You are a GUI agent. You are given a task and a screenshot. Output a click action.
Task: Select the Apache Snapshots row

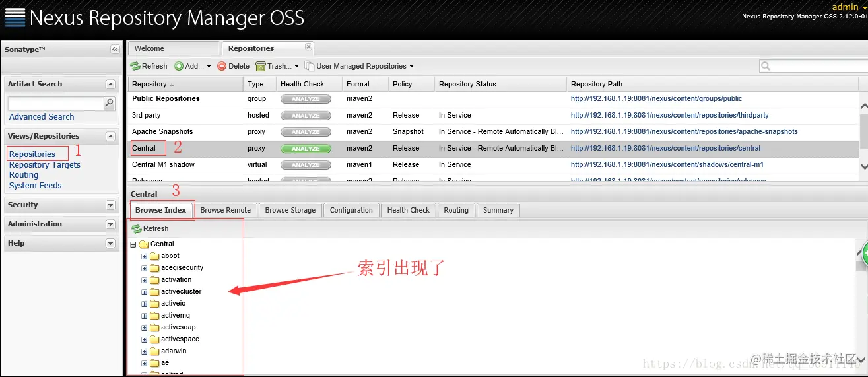[494, 132]
